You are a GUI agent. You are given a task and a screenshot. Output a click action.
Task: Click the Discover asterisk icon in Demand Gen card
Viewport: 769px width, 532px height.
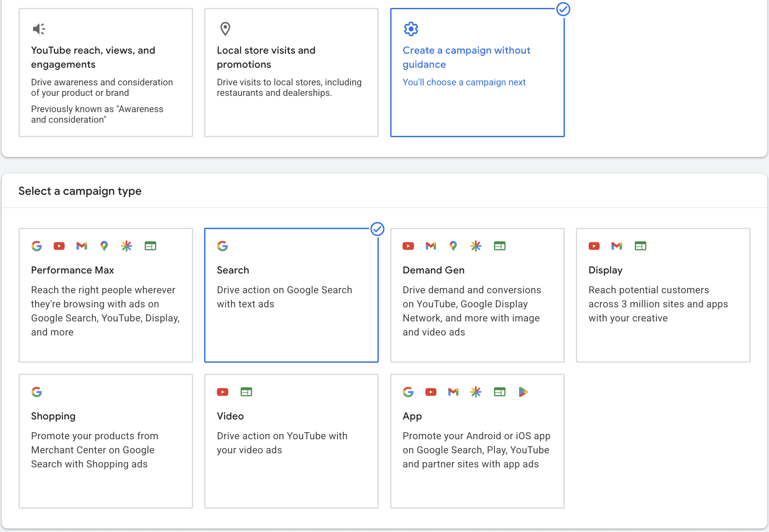[x=476, y=246]
